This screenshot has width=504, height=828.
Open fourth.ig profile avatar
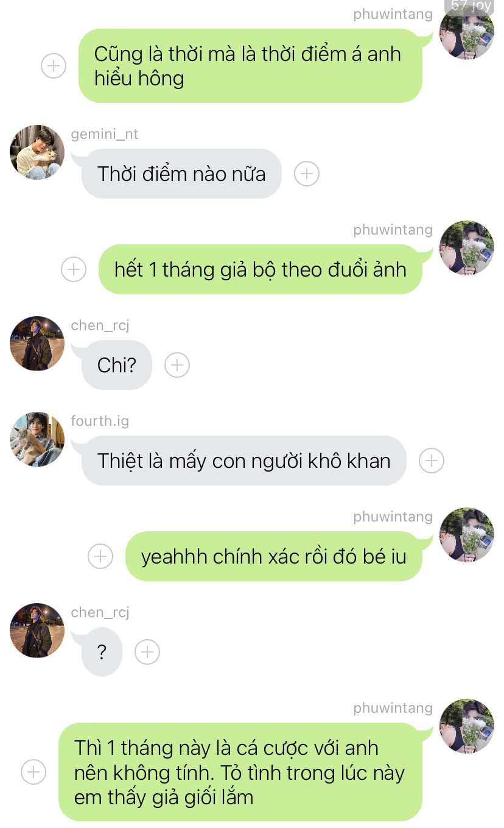coord(37,439)
